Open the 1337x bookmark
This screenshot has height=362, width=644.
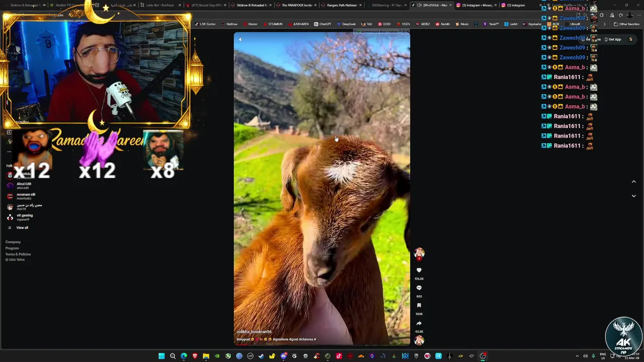pyautogui.click(x=404, y=24)
